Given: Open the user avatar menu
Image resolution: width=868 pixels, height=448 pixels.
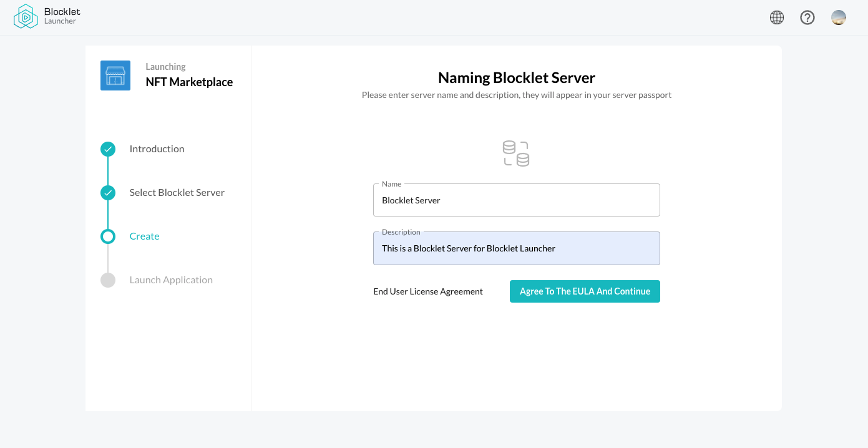Looking at the screenshot, I should coord(839,17).
